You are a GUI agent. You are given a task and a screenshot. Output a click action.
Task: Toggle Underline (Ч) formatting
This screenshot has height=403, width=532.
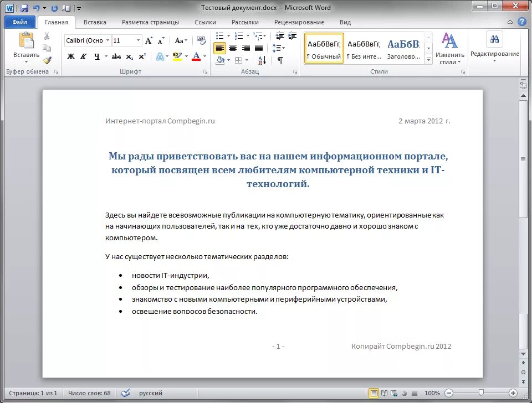click(97, 56)
